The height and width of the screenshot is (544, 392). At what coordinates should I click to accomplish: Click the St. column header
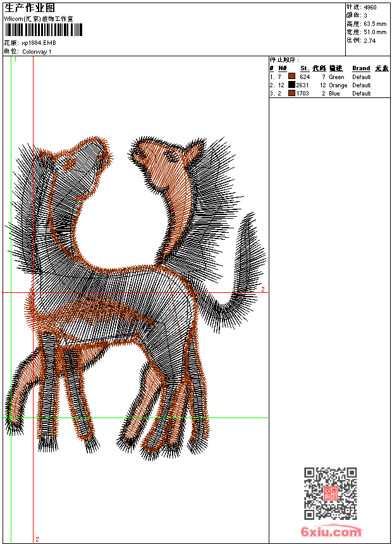304,68
